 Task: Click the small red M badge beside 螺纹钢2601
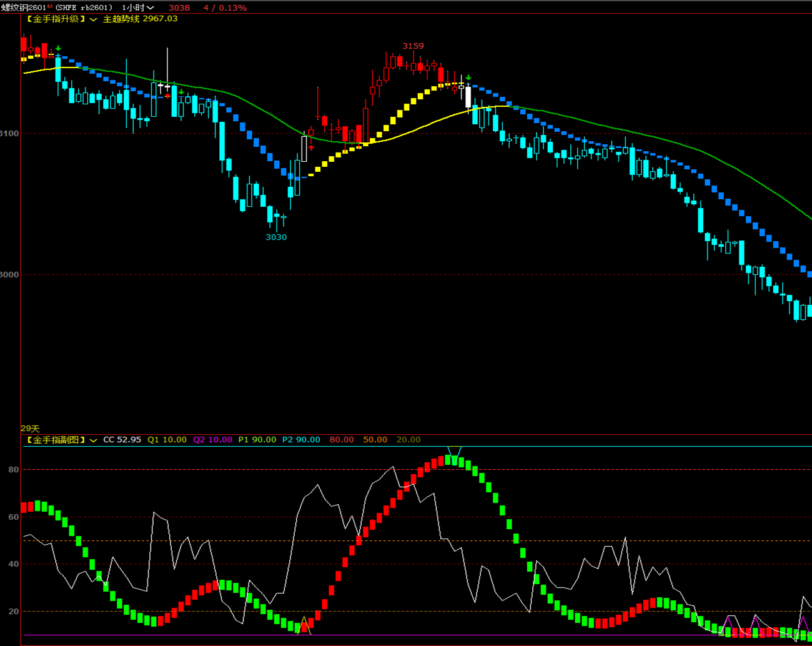50,6
